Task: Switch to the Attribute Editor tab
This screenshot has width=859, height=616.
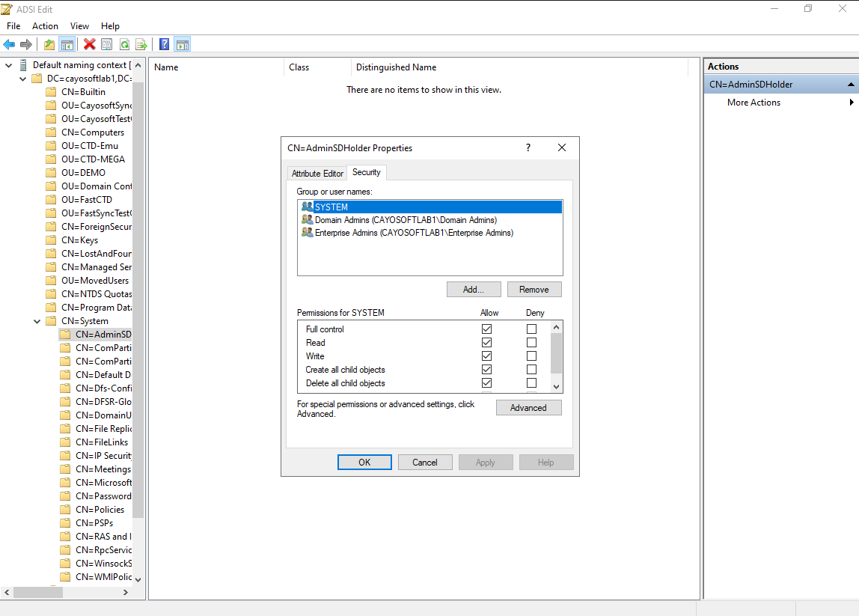Action: coord(317,174)
